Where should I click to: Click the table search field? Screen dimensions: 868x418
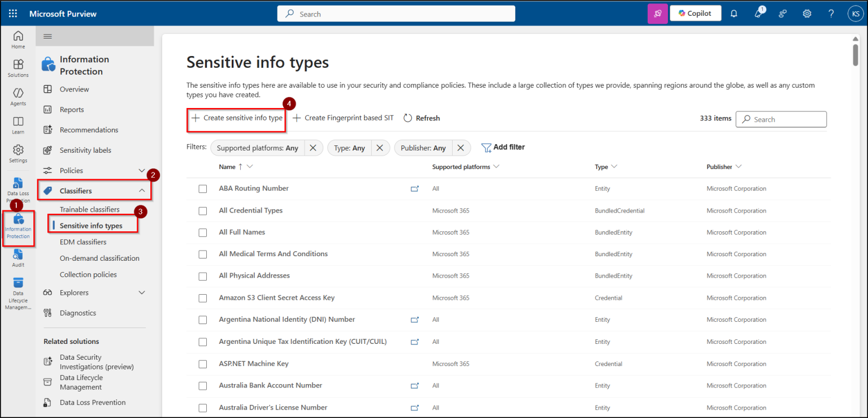click(781, 119)
